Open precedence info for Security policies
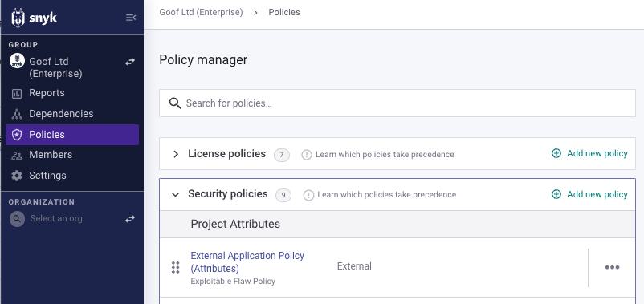 (x=386, y=194)
